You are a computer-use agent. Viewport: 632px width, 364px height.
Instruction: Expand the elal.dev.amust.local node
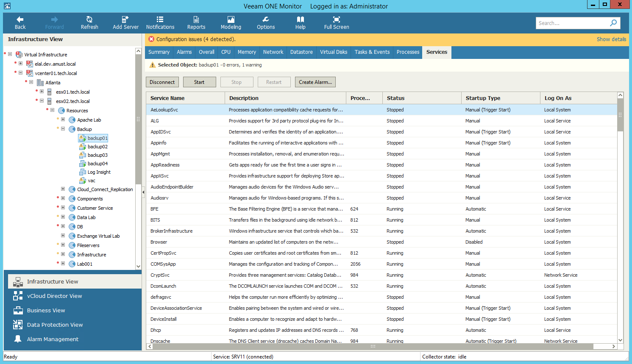point(20,64)
